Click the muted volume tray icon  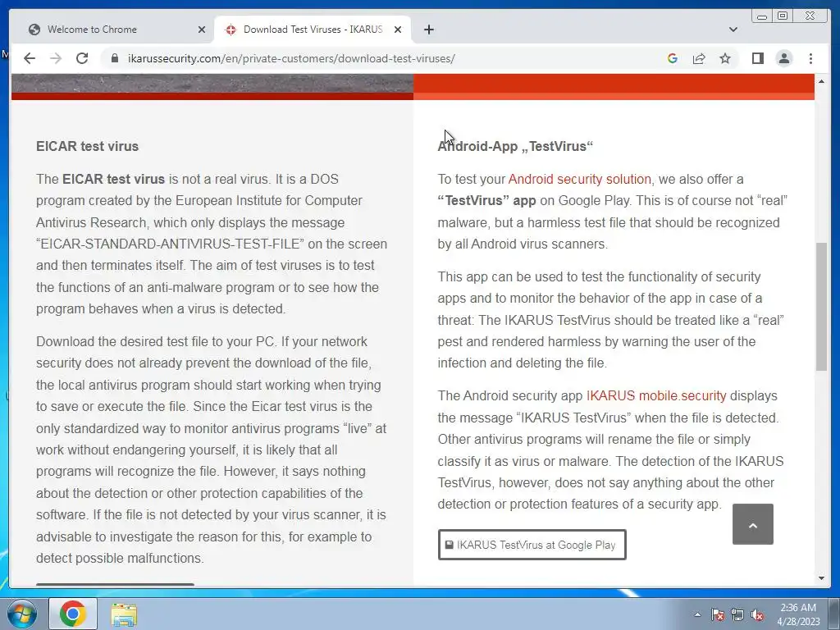[x=757, y=614]
